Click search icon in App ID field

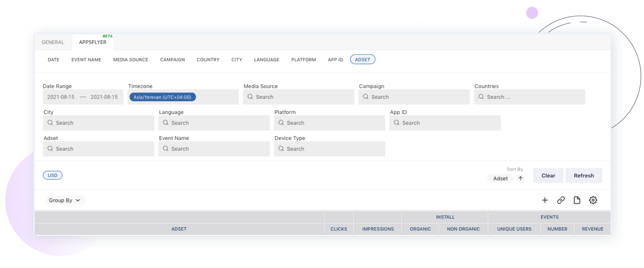(396, 123)
